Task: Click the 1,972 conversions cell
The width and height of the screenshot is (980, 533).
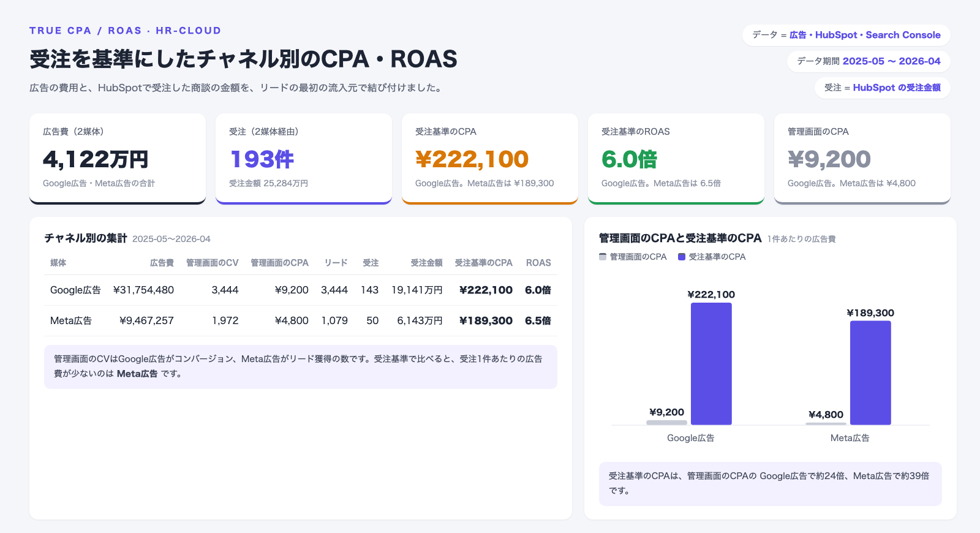Action: pos(225,320)
